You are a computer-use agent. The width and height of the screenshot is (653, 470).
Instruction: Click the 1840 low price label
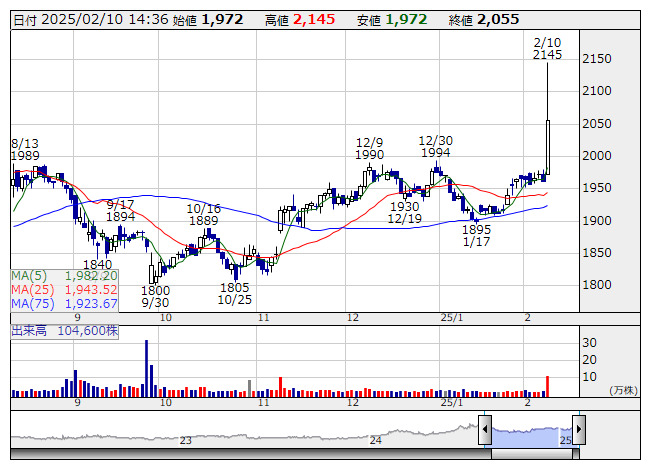[97, 265]
